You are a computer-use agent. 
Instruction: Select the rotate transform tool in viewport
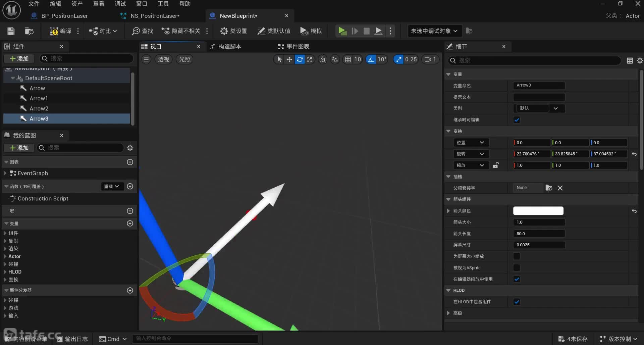click(x=300, y=59)
